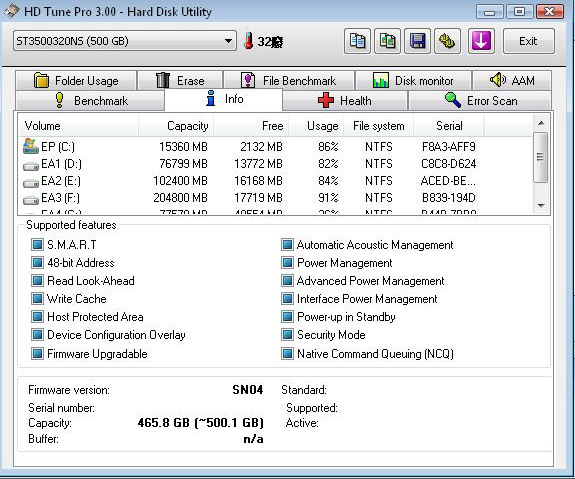Toggle the Device Configuration Overlay checkbox
This screenshot has height=479, width=575.
37,334
